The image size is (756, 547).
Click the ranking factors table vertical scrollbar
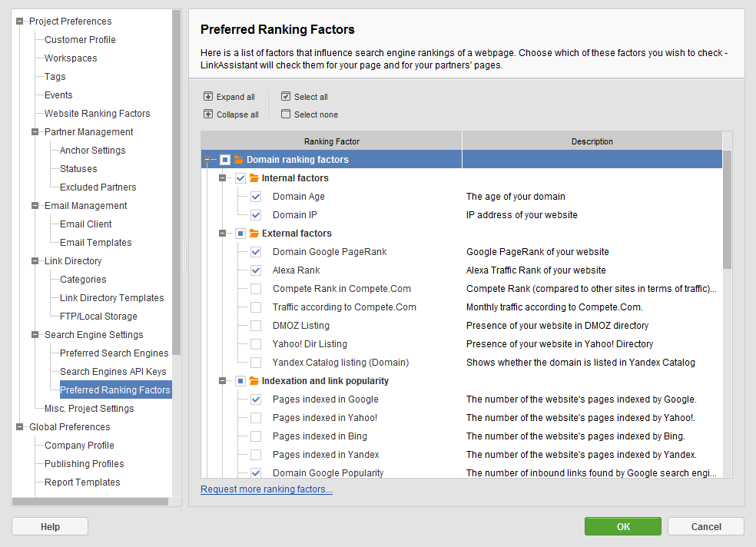click(x=727, y=210)
